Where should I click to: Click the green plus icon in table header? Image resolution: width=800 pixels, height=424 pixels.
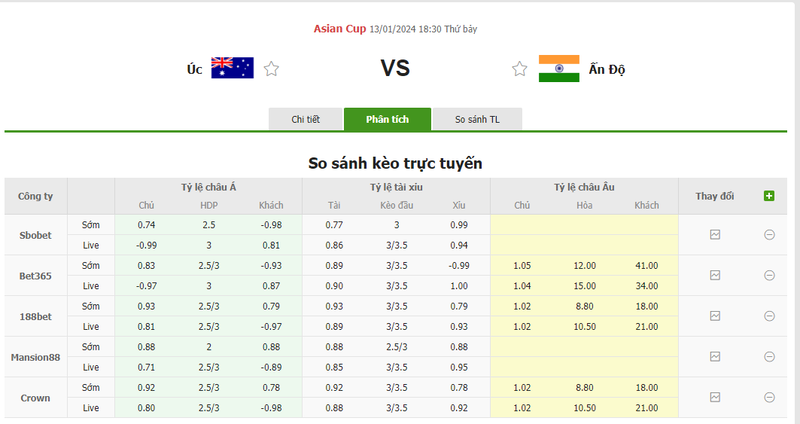pyautogui.click(x=768, y=196)
